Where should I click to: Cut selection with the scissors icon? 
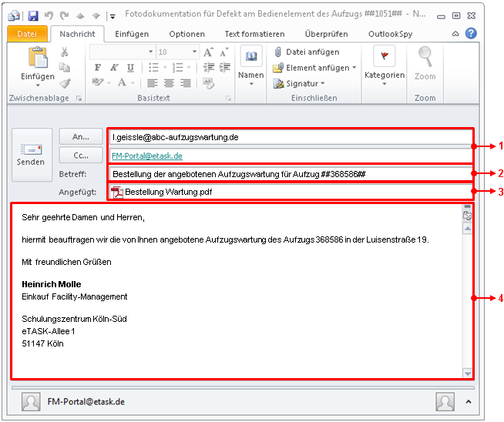coord(65,52)
